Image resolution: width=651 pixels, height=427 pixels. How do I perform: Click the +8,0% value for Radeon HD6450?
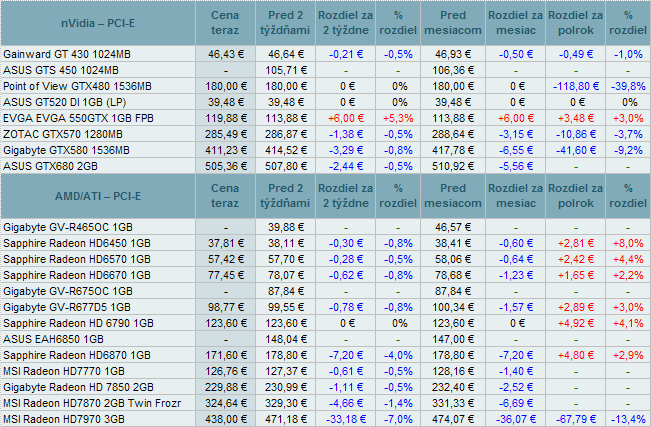(x=628, y=243)
